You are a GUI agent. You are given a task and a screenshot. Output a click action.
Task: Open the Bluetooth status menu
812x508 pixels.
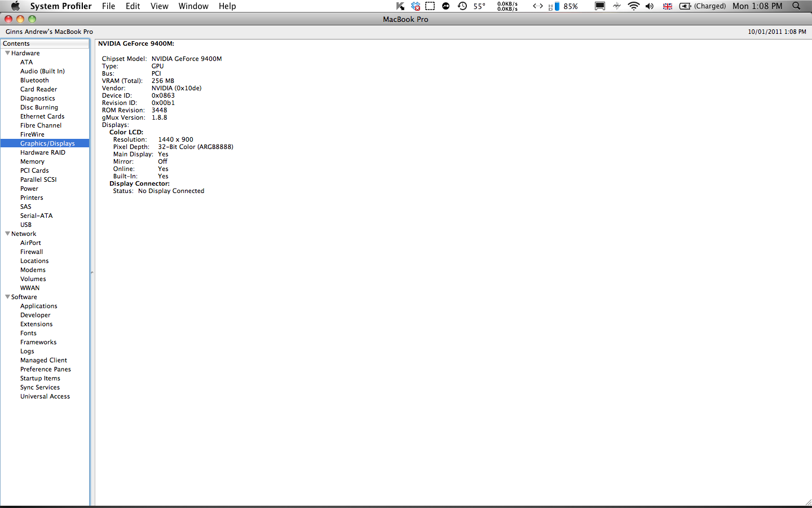coord(617,6)
